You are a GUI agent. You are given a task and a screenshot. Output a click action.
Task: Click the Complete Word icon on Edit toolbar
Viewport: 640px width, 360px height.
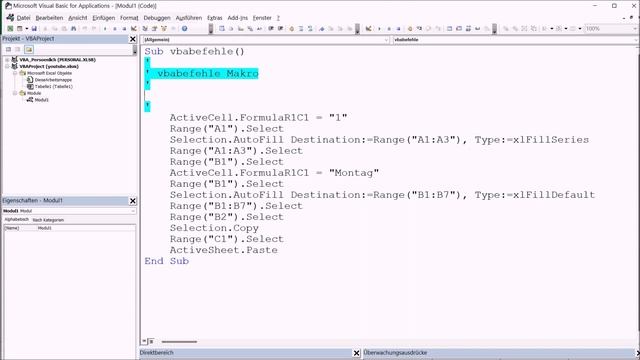point(260,29)
